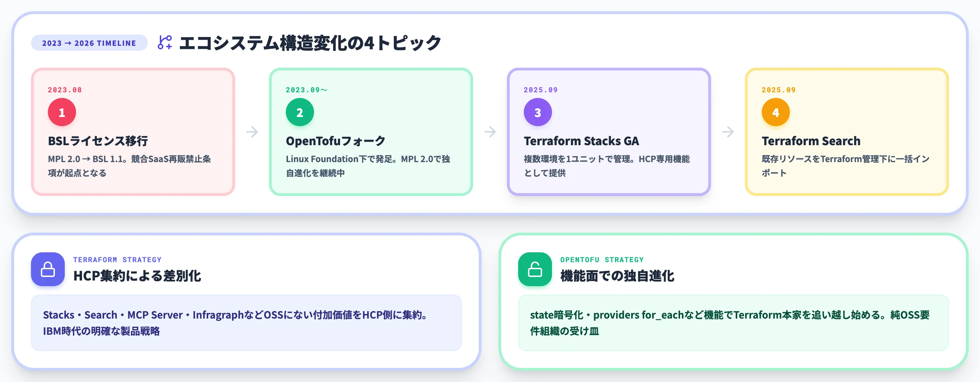Screen dimensions: 980x382
Task: Click the HCP集約による差別化 heading
Action: (137, 276)
